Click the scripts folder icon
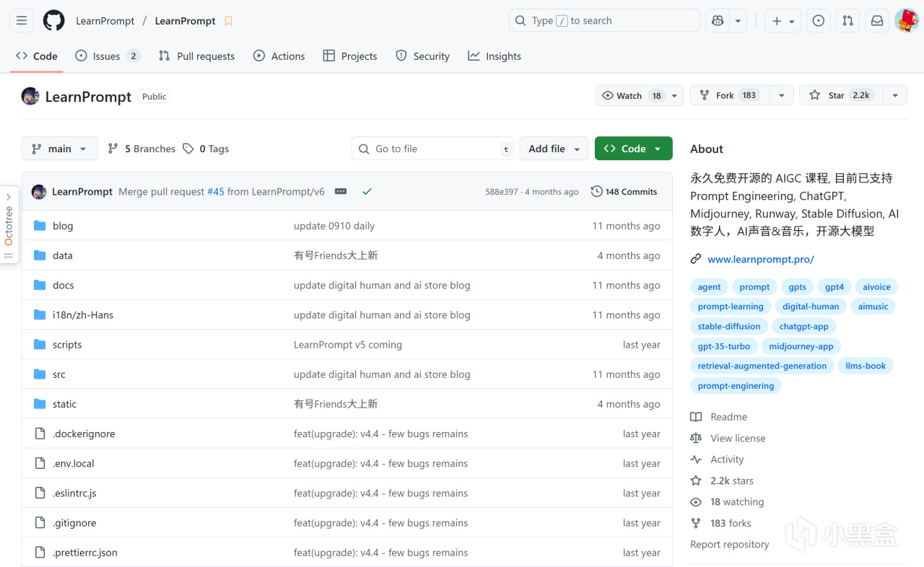 40,345
